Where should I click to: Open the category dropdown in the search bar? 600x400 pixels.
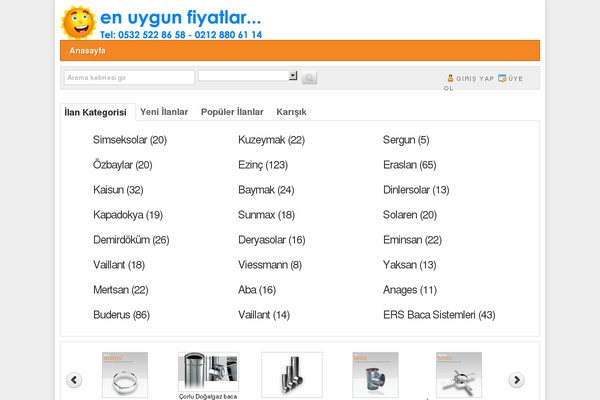tap(248, 76)
